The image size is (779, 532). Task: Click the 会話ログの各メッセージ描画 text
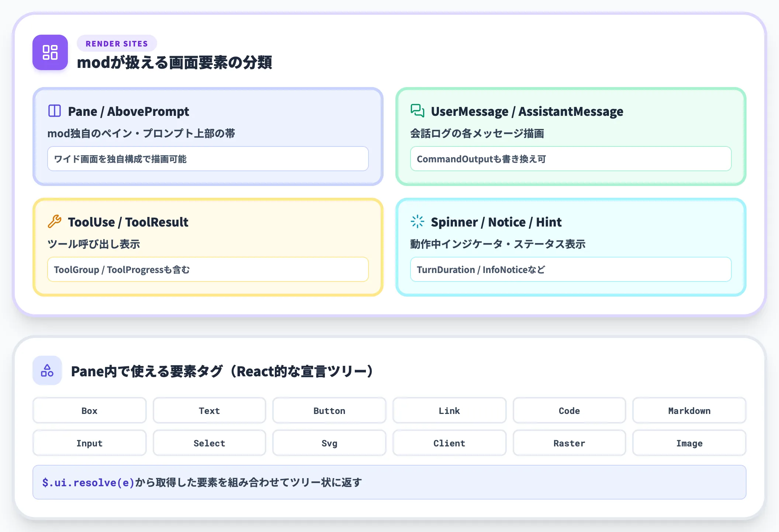tap(477, 133)
